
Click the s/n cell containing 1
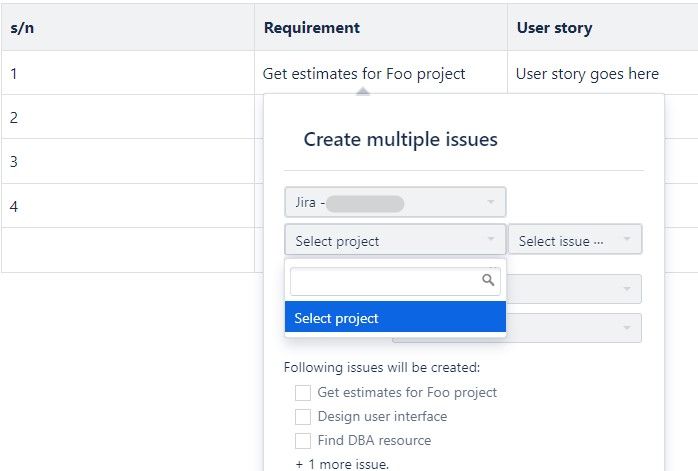128,73
